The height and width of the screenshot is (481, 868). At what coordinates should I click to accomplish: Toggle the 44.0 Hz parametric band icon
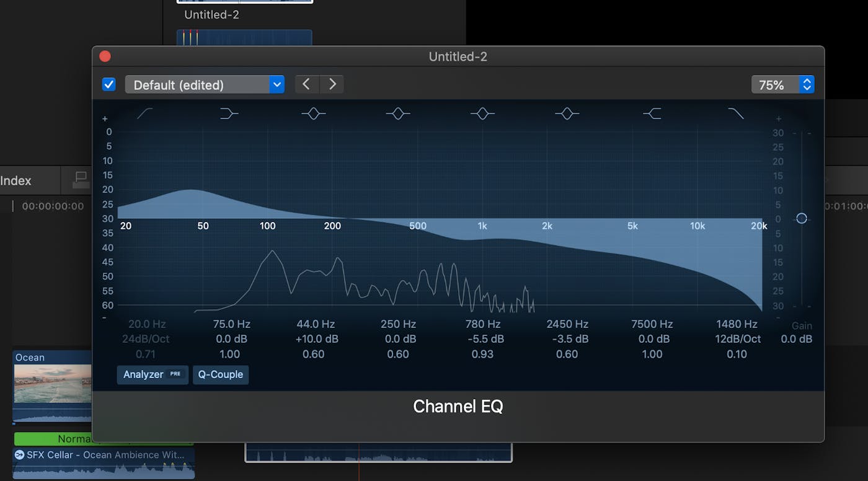click(x=313, y=113)
